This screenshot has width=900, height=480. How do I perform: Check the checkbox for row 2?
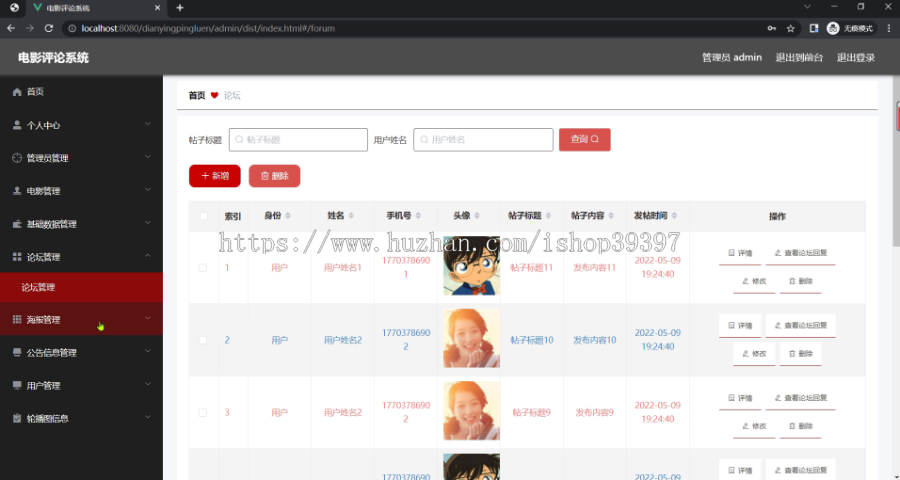click(x=203, y=340)
